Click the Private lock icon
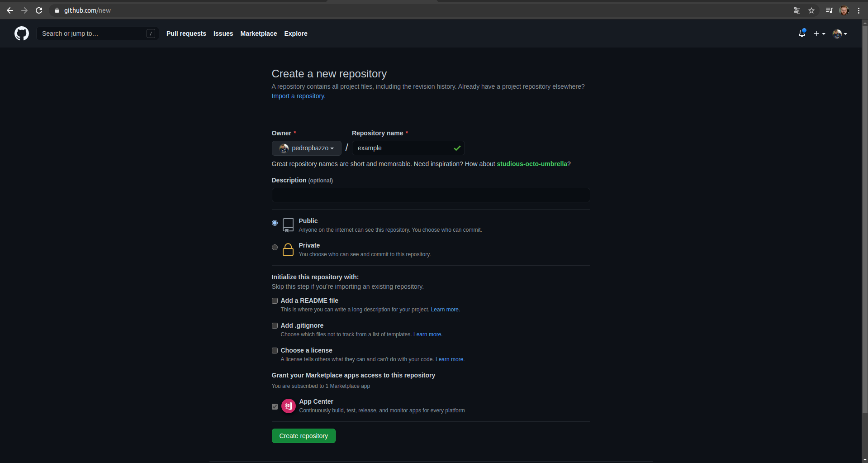 tap(288, 249)
